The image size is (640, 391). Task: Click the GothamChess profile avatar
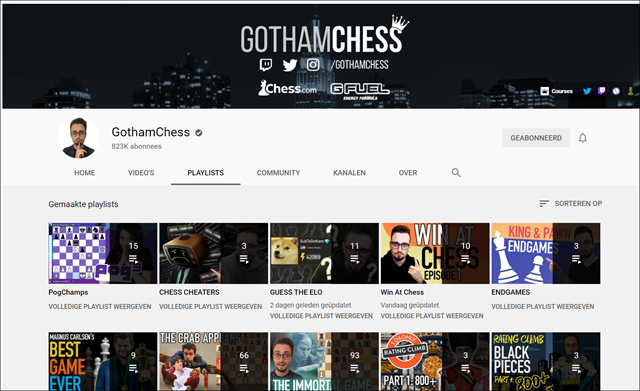coord(78,138)
